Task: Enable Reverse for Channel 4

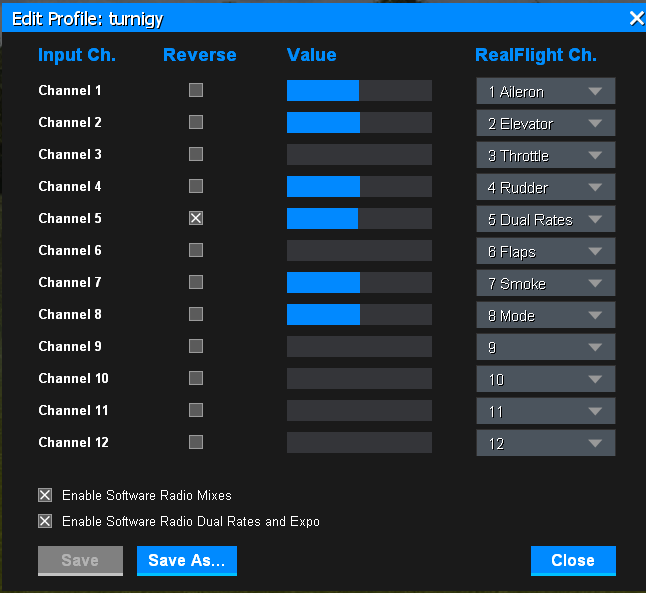Action: click(196, 186)
